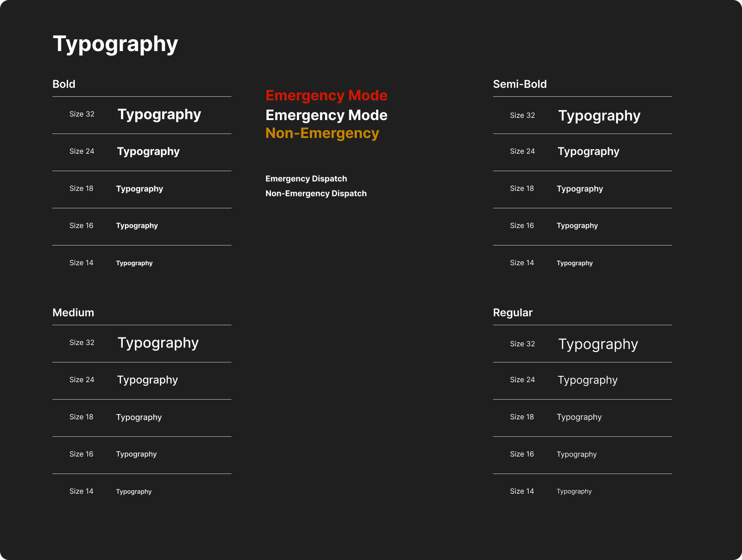Click the Medium section heading
This screenshot has height=560, width=742.
73,313
